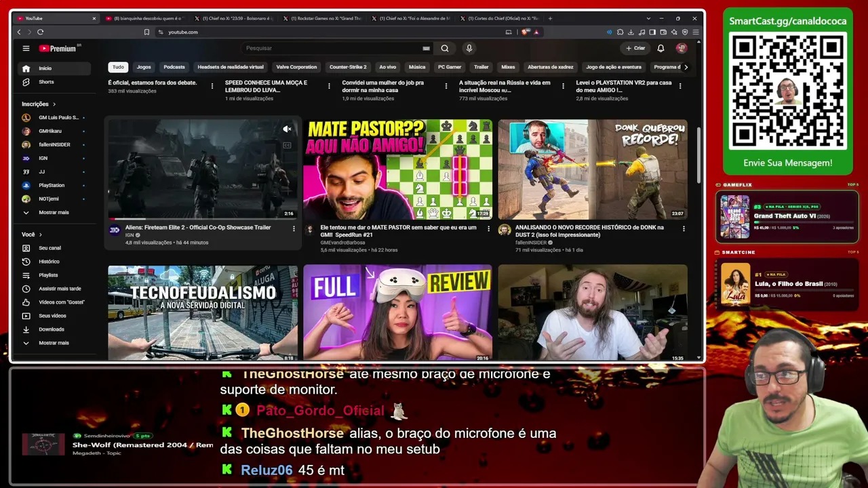Screen dimensions: 868x488
Task: Open Shorts in the sidebar
Action: click(55, 82)
